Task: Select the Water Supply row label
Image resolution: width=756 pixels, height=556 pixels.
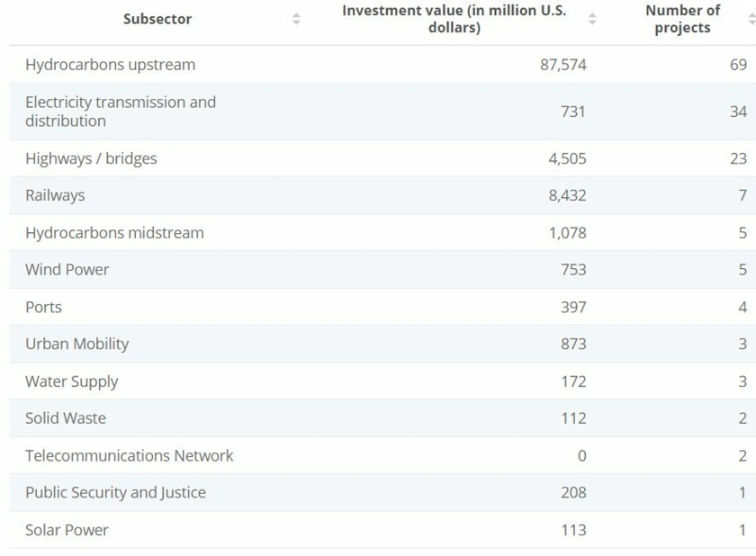Action: 72,381
